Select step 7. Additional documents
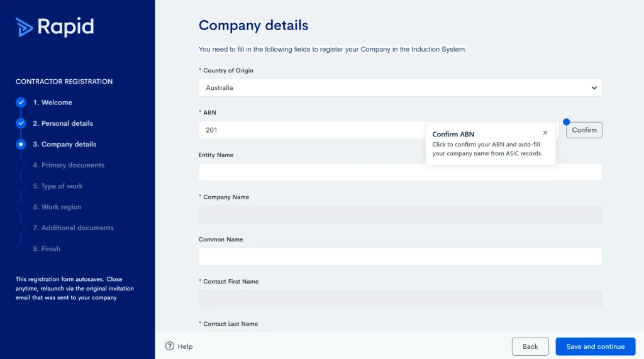 (73, 228)
